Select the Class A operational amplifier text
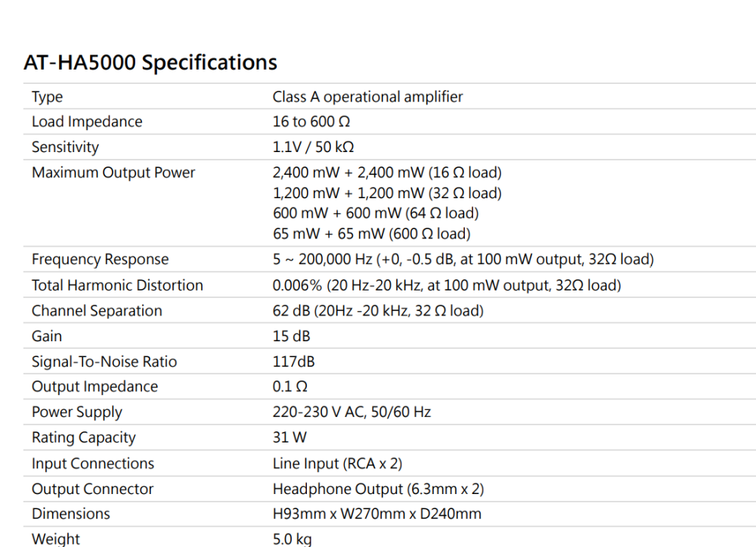Image resolution: width=756 pixels, height=547 pixels. pos(367,97)
